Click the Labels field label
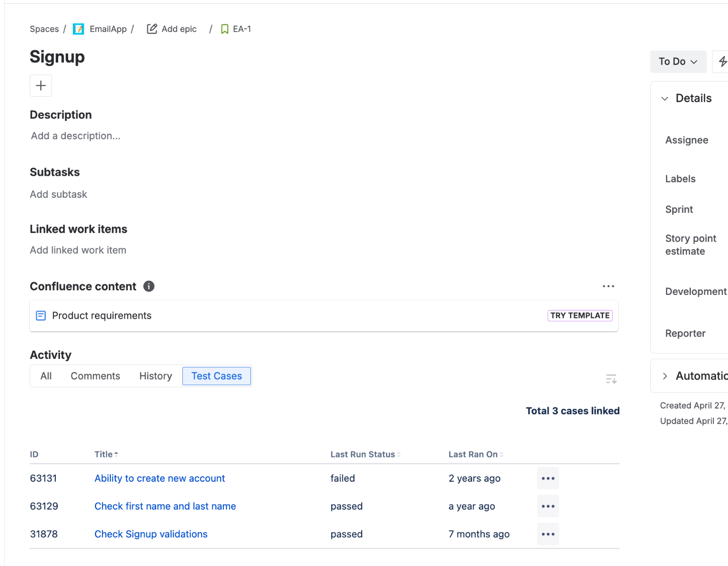 [x=680, y=179]
